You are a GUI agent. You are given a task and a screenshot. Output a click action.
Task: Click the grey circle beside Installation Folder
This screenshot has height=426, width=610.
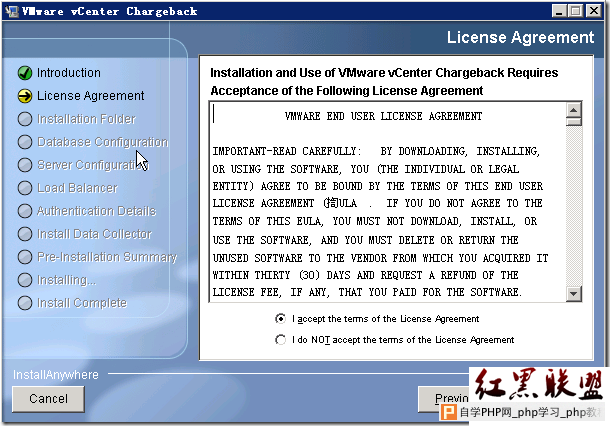pyautogui.click(x=25, y=119)
